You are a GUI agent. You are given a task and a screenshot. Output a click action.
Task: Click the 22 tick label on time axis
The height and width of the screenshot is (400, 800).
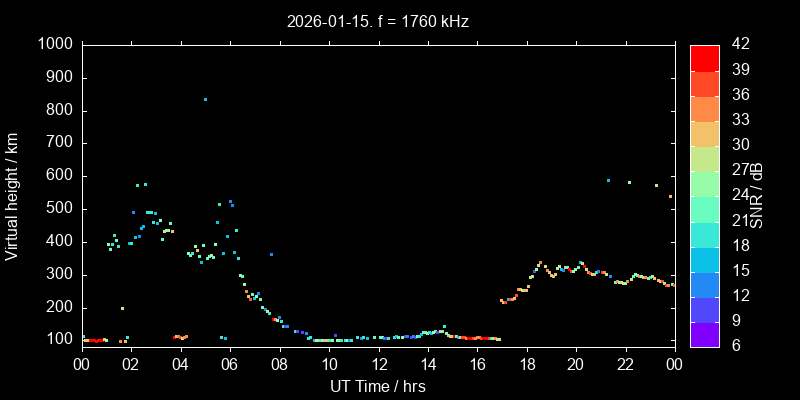[x=625, y=366]
